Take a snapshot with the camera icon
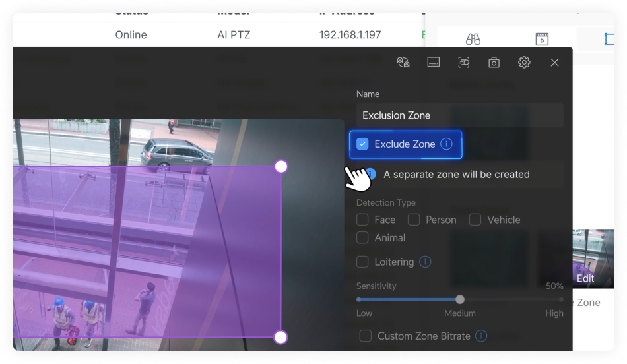The height and width of the screenshot is (364, 627). [x=494, y=62]
